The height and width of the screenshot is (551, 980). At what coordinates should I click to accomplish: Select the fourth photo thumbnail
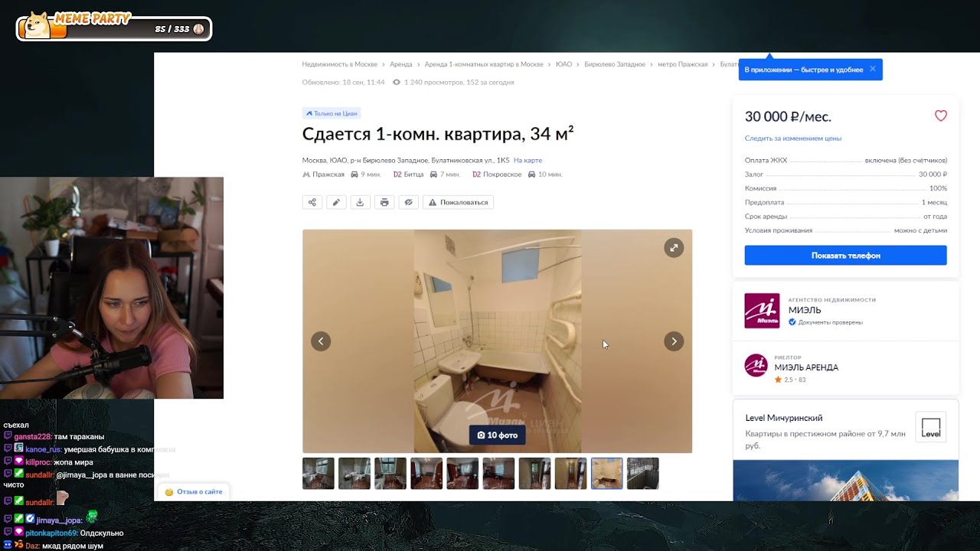(426, 474)
